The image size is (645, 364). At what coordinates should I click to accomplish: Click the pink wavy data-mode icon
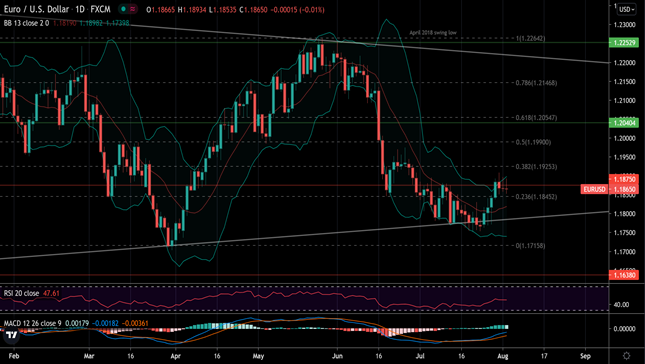tap(132, 9)
